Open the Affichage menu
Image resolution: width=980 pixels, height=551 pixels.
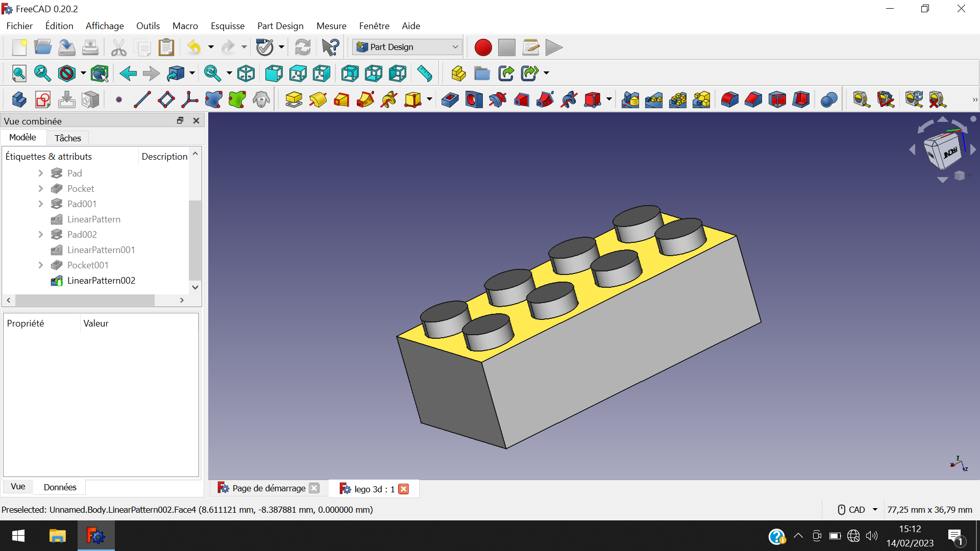[x=105, y=26]
